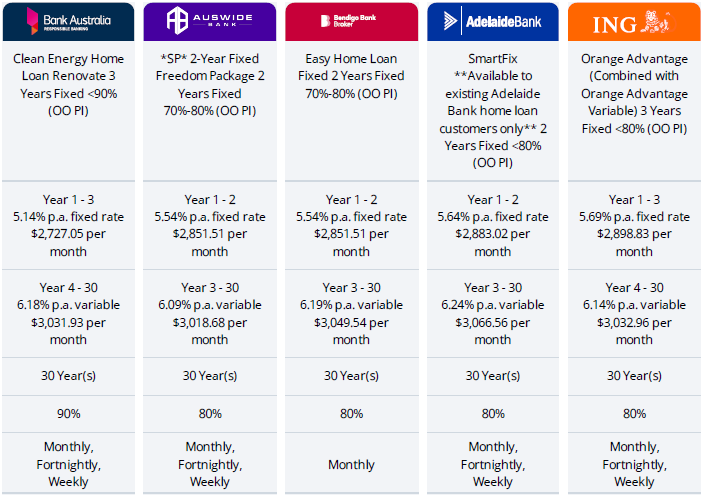Click ING 5.69% p.a. fixed rate cell
702x495 pixels.
tap(634, 226)
